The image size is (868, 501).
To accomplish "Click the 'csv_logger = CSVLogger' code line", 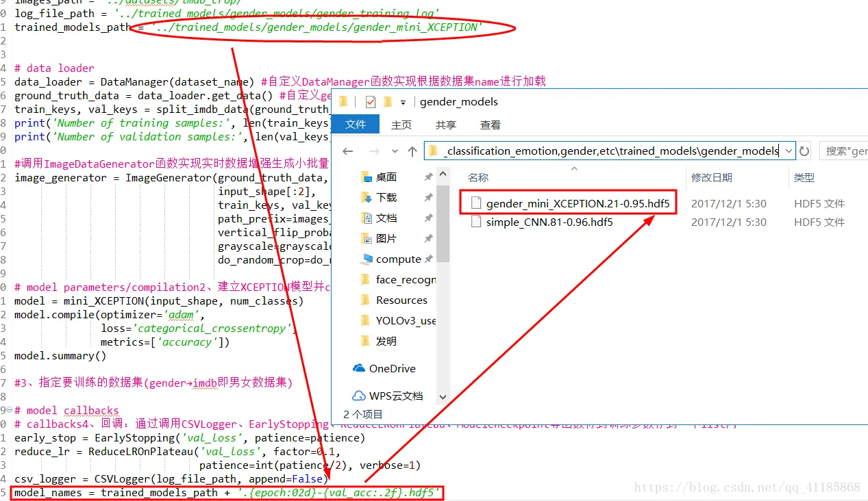I will [172, 479].
